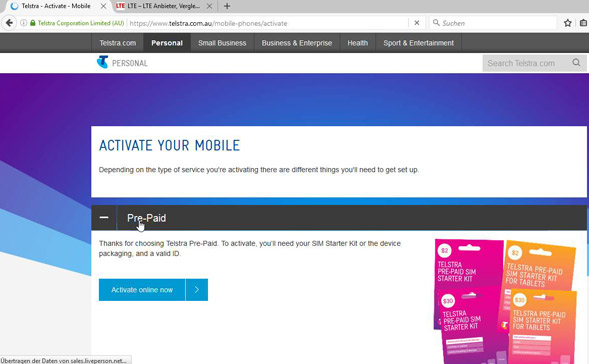Click the Telstra SIM starter kits image
Viewport: 589px width, 364px height.
[505, 301]
